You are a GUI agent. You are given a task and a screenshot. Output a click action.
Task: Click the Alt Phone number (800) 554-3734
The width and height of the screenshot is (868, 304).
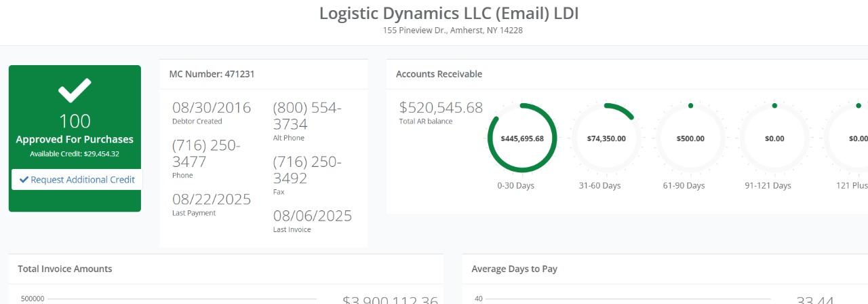click(x=307, y=116)
